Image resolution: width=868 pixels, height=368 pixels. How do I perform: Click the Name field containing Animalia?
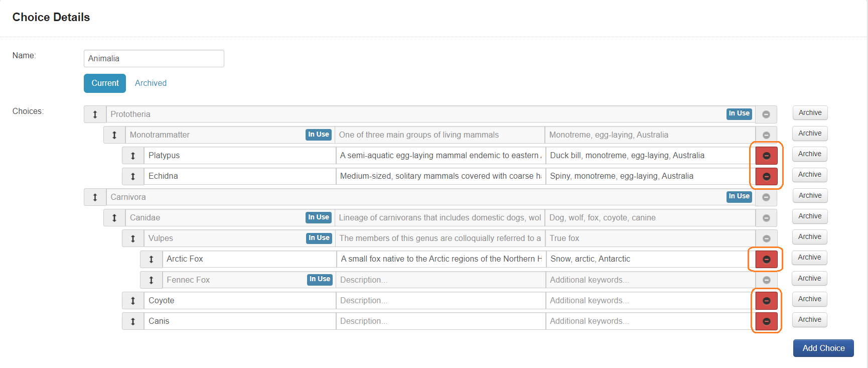(x=154, y=59)
